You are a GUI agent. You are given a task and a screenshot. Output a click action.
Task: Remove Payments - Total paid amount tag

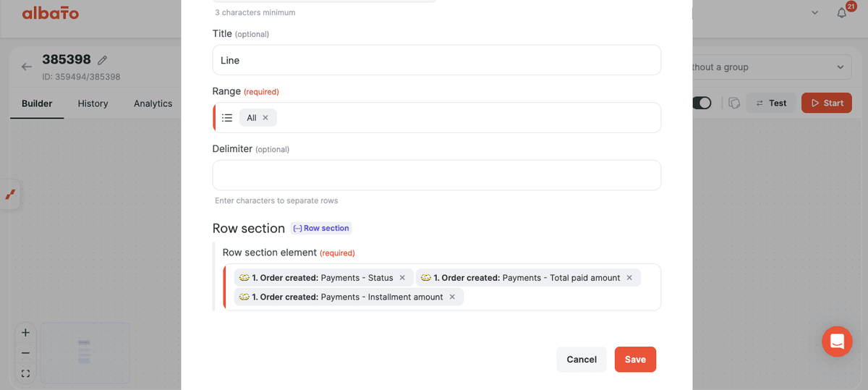[629, 278]
